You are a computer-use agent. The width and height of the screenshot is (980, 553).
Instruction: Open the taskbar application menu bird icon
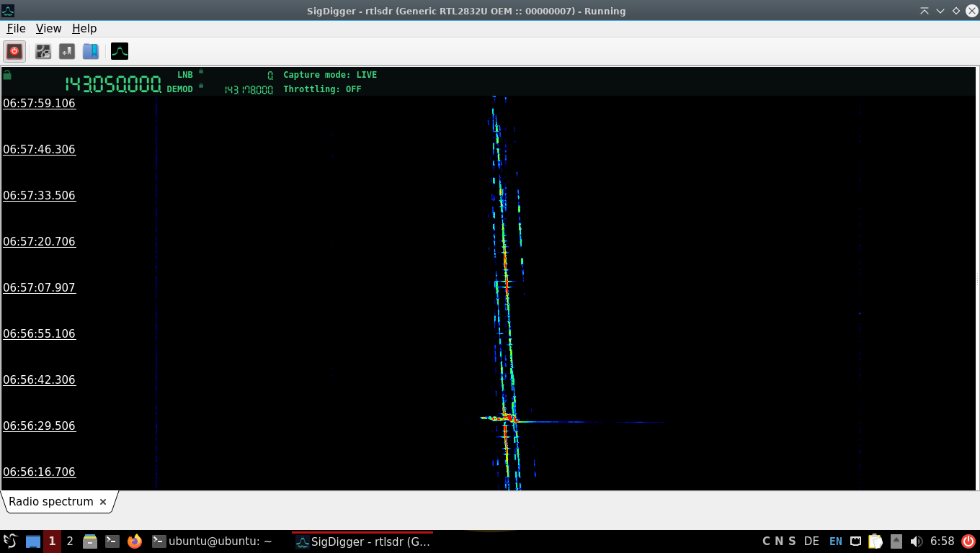(x=10, y=541)
